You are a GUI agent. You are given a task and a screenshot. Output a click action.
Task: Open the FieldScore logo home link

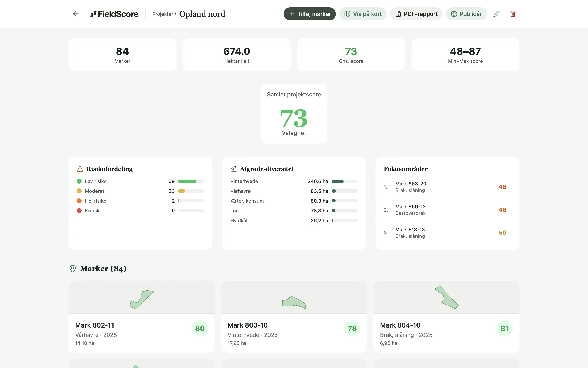(x=114, y=14)
